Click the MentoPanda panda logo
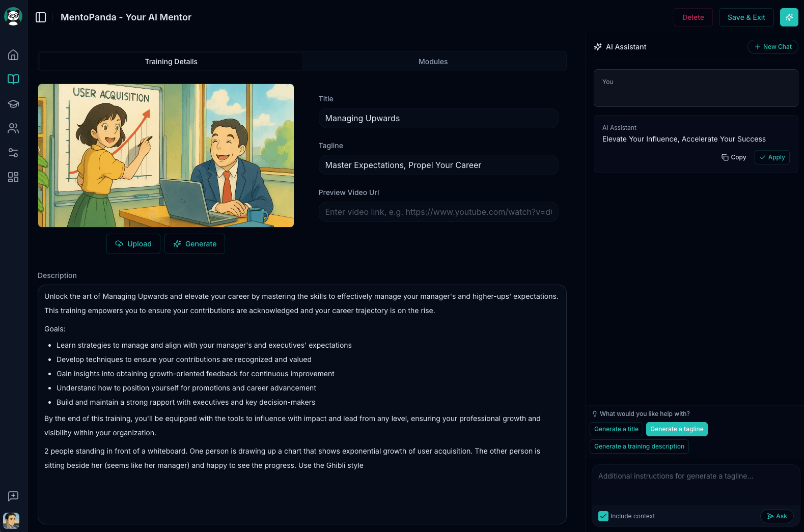Image resolution: width=804 pixels, height=532 pixels. 13,17
